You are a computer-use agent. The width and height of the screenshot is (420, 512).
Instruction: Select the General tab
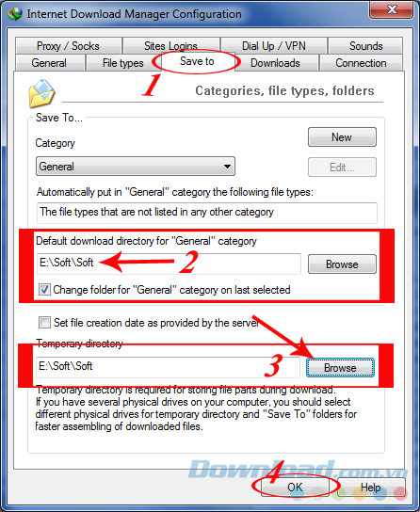point(49,63)
